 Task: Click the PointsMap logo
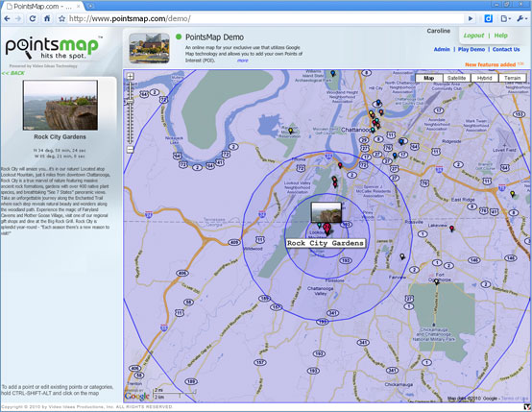[x=54, y=47]
